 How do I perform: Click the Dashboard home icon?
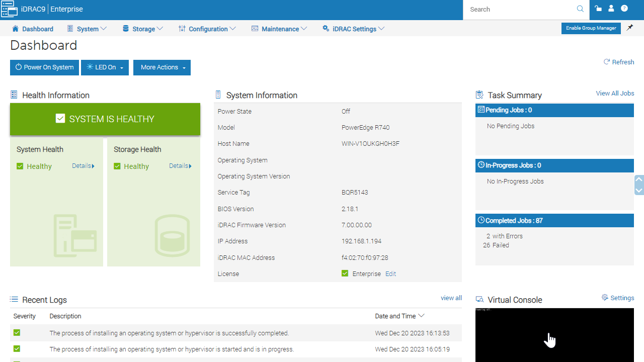[x=15, y=29]
